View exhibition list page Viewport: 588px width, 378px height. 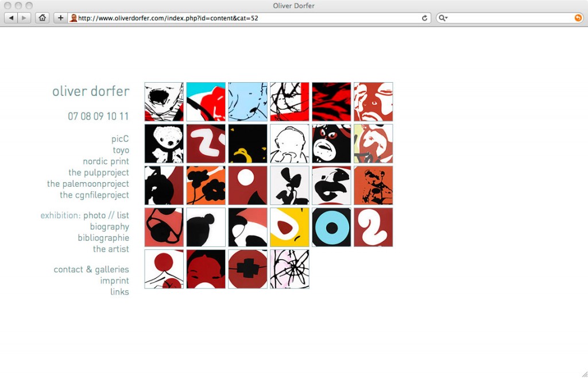(123, 215)
